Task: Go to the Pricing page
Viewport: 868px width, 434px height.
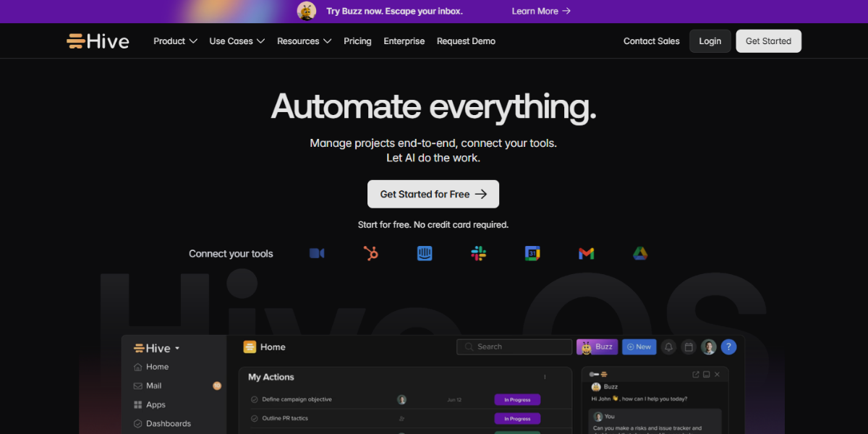Action: pos(357,41)
